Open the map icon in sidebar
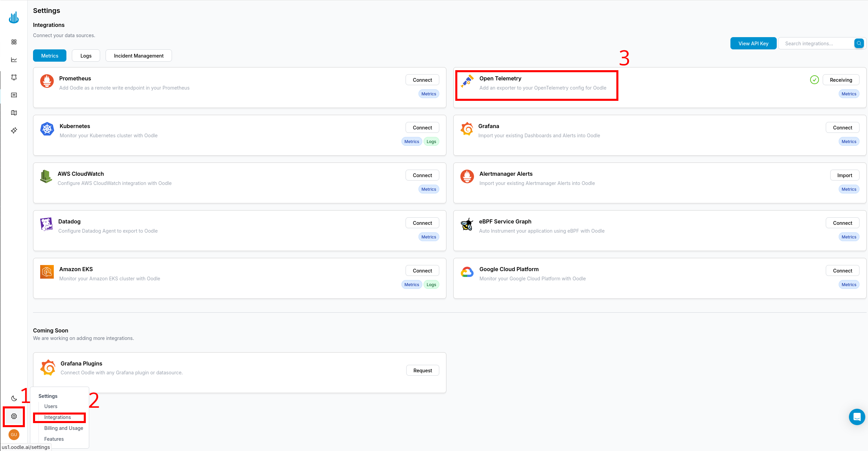The height and width of the screenshot is (451, 868). click(14, 113)
